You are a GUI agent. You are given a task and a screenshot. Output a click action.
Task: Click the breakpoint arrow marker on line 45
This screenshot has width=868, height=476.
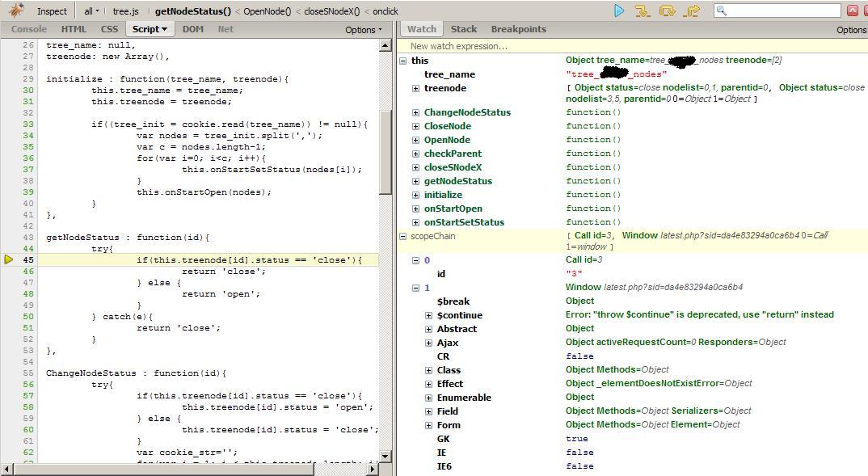(x=9, y=259)
